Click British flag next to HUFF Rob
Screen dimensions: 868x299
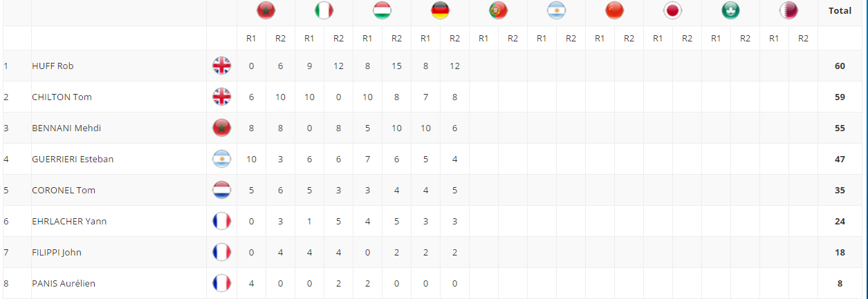[221, 66]
